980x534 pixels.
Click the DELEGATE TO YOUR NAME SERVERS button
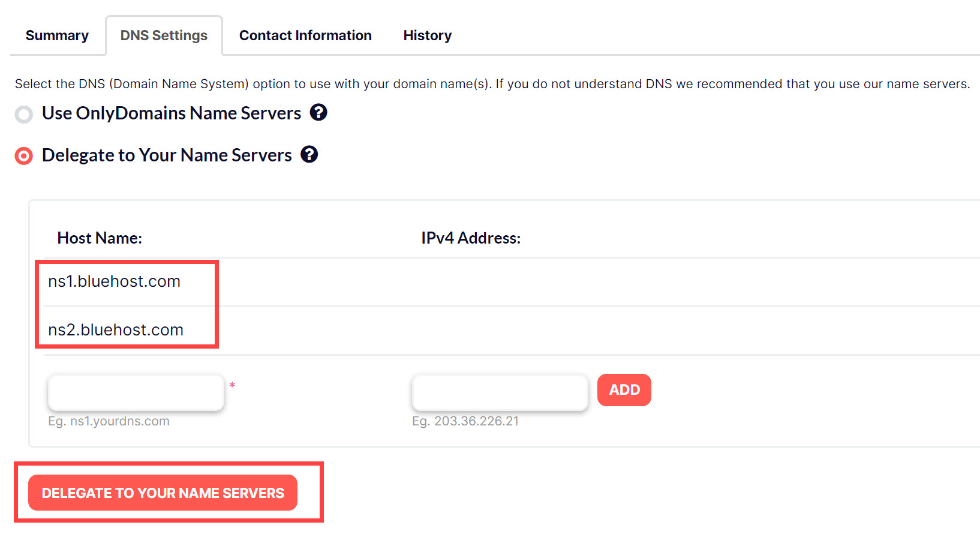[163, 493]
